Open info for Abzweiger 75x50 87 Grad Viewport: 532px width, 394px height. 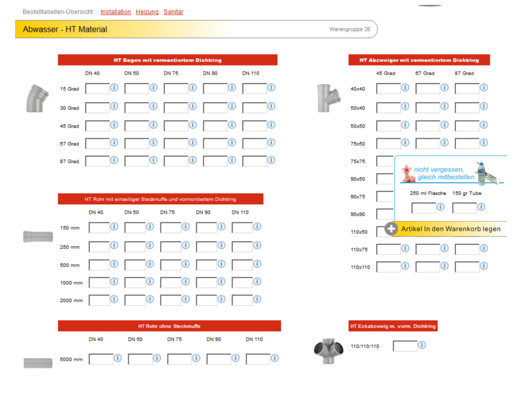pyautogui.click(x=484, y=143)
